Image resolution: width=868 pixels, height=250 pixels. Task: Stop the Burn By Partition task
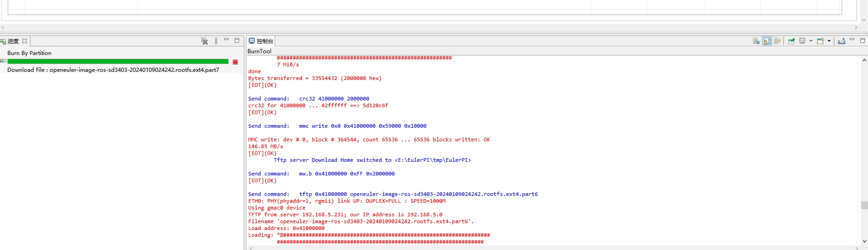point(235,62)
